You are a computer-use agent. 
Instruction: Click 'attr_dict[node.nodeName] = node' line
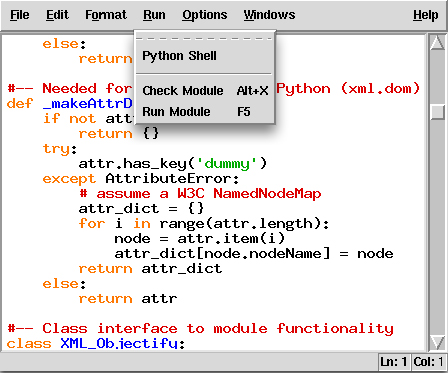(x=254, y=254)
